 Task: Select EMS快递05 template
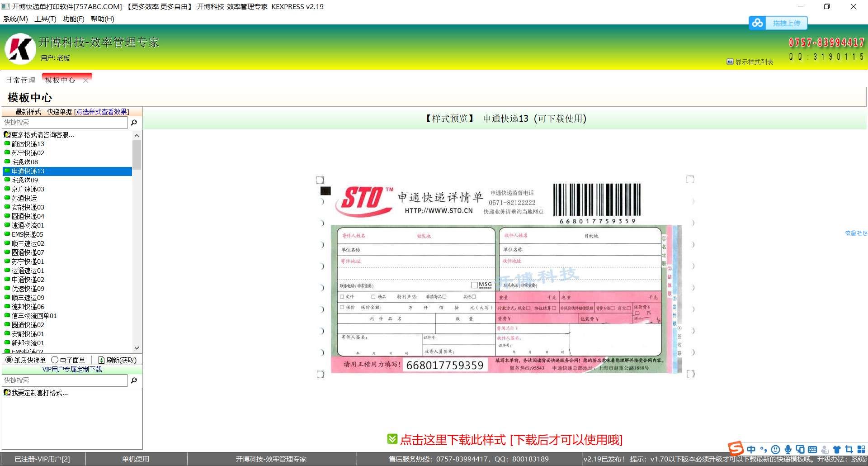(x=27, y=234)
